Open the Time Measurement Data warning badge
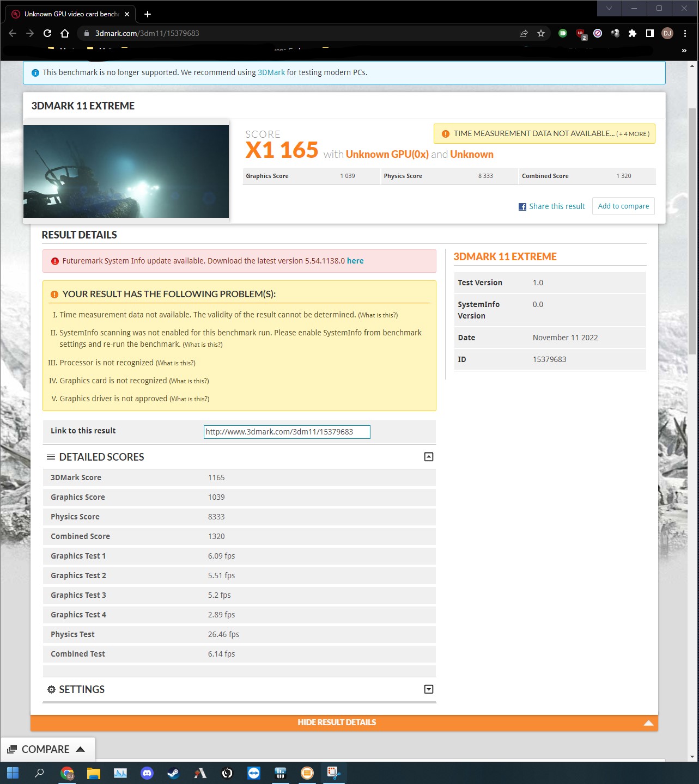699x784 pixels. (x=544, y=133)
